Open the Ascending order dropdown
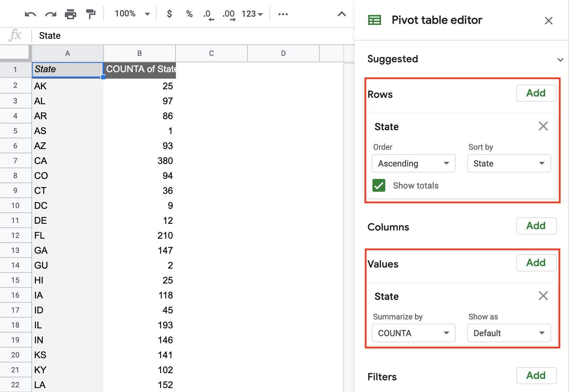This screenshot has height=392, width=569. 413,163
